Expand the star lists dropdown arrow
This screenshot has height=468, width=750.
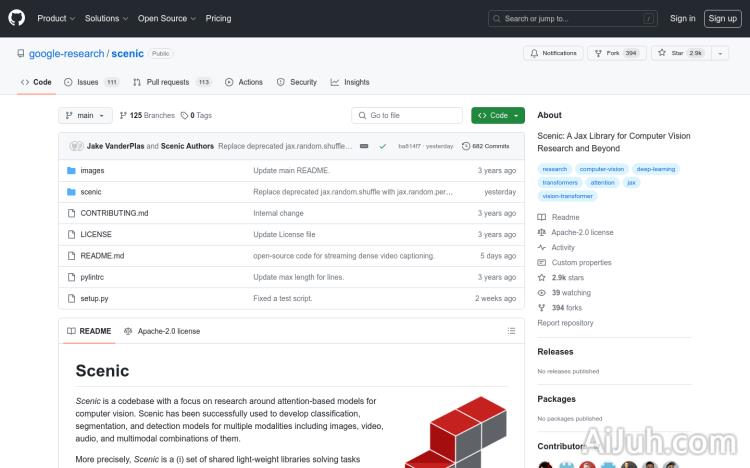tap(720, 53)
